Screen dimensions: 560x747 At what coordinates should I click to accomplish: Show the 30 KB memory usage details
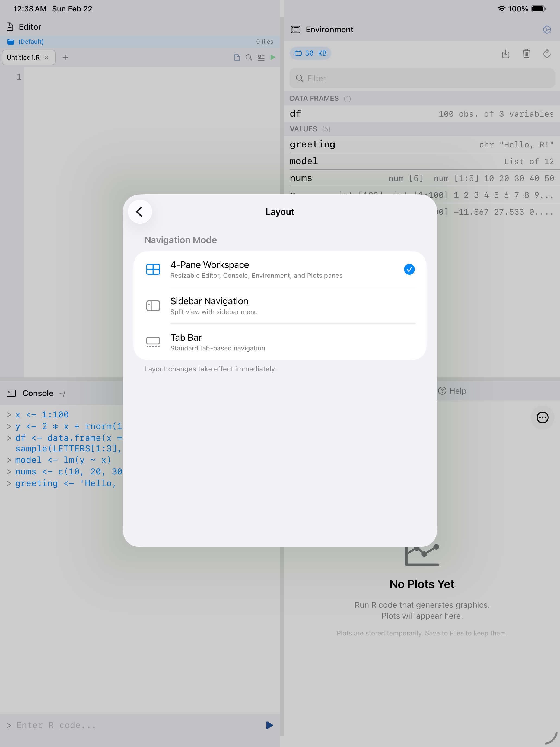coord(310,53)
